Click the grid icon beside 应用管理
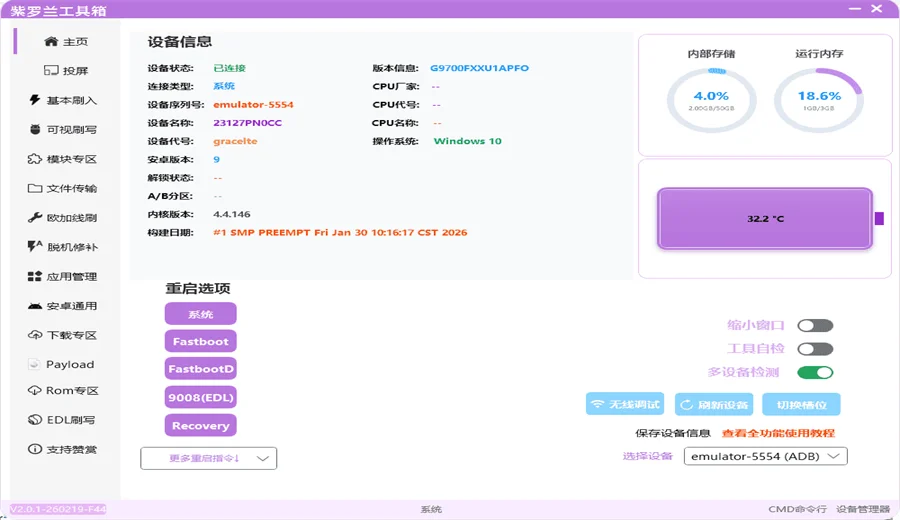Viewport: 900px width, 520px height. click(34, 276)
